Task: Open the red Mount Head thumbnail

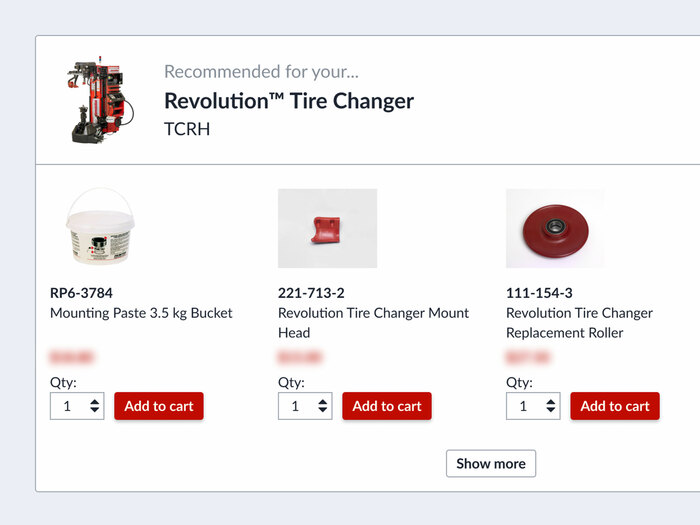Action: click(327, 228)
